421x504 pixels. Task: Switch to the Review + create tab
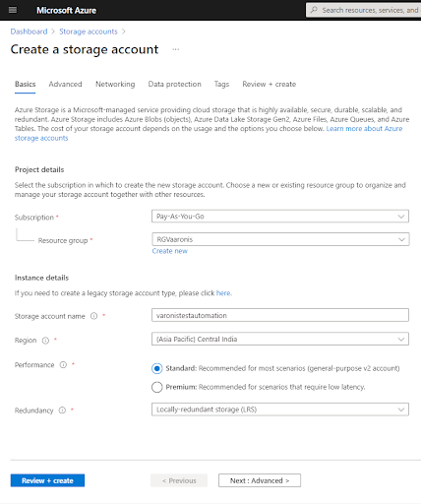pos(270,85)
